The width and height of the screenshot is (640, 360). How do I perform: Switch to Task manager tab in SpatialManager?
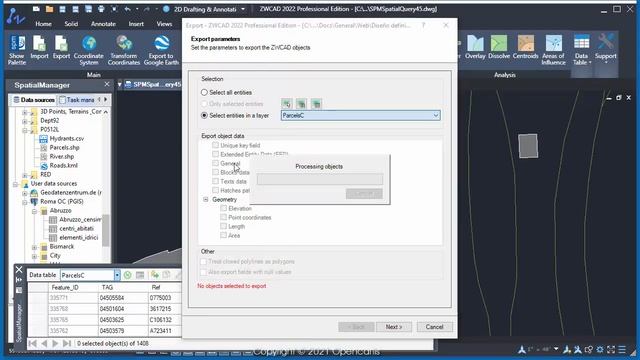(x=78, y=100)
